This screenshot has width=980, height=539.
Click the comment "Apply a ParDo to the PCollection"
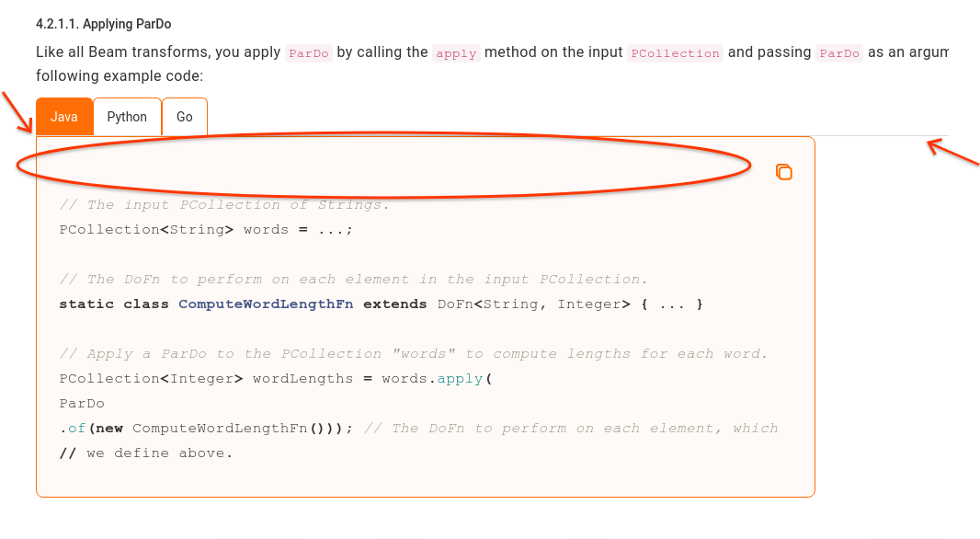pos(413,354)
